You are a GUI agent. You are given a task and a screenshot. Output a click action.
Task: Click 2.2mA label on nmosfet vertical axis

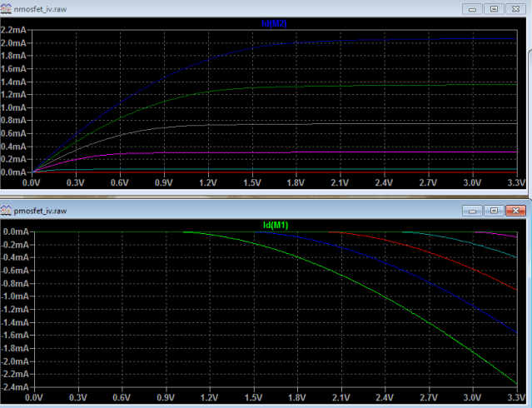point(15,29)
